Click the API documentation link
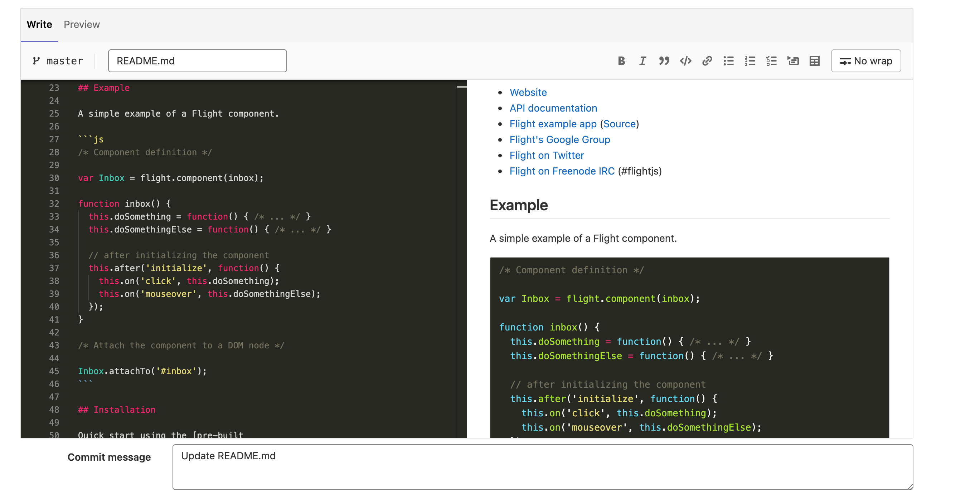 click(x=553, y=108)
